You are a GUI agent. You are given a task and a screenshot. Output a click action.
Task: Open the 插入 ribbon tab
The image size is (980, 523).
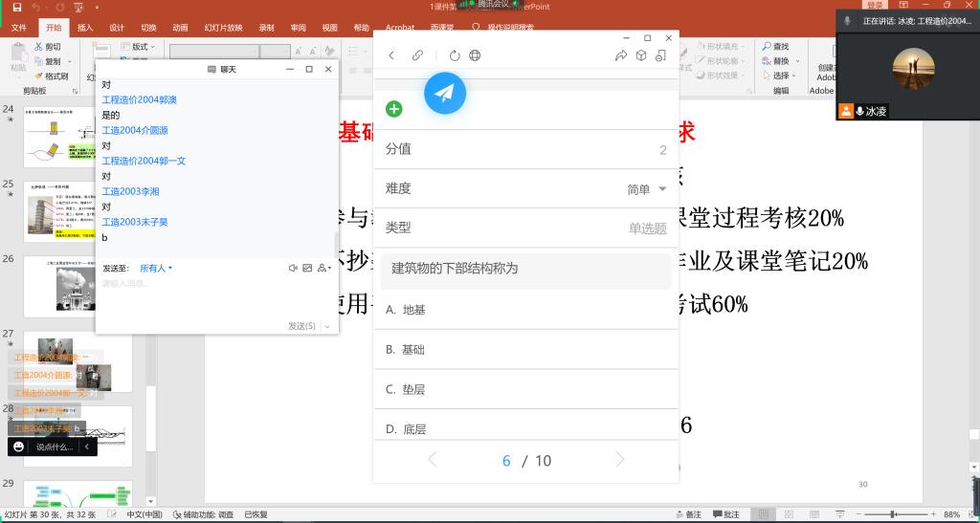point(85,28)
